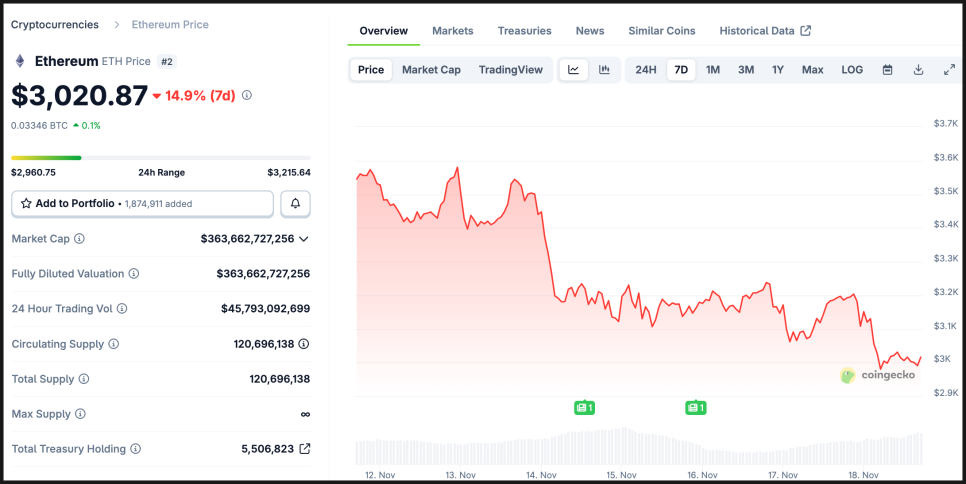This screenshot has width=966, height=484.
Task: Click the price alert bell icon
Action: (x=296, y=203)
